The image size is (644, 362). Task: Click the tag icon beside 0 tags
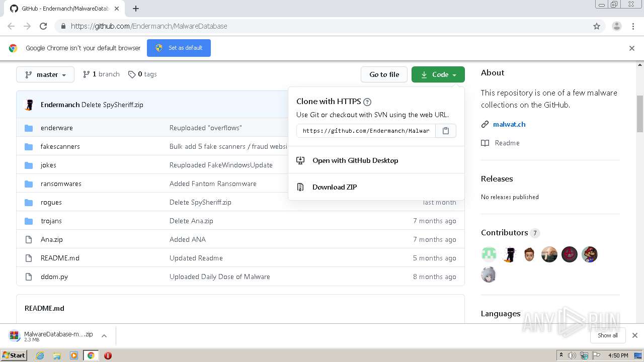click(132, 74)
